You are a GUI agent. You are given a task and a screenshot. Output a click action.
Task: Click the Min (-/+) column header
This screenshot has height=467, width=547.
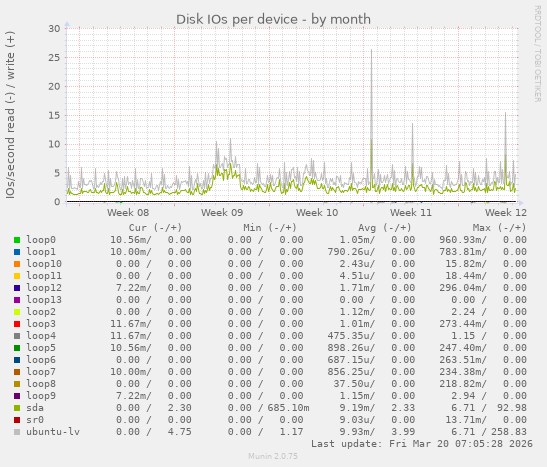270,228
